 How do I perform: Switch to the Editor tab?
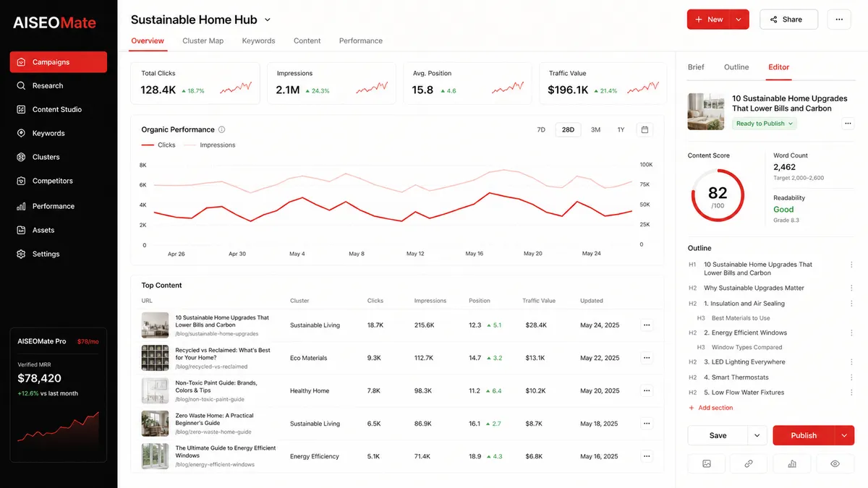pyautogui.click(x=779, y=67)
